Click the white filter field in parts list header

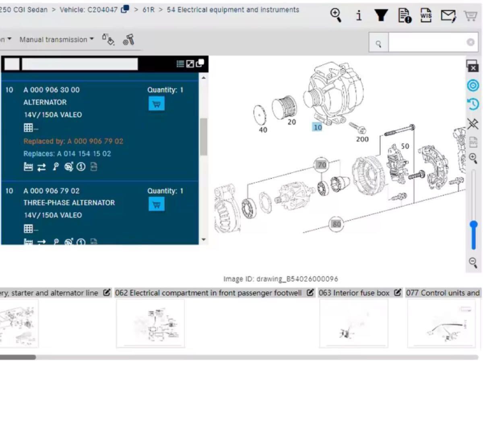point(80,64)
